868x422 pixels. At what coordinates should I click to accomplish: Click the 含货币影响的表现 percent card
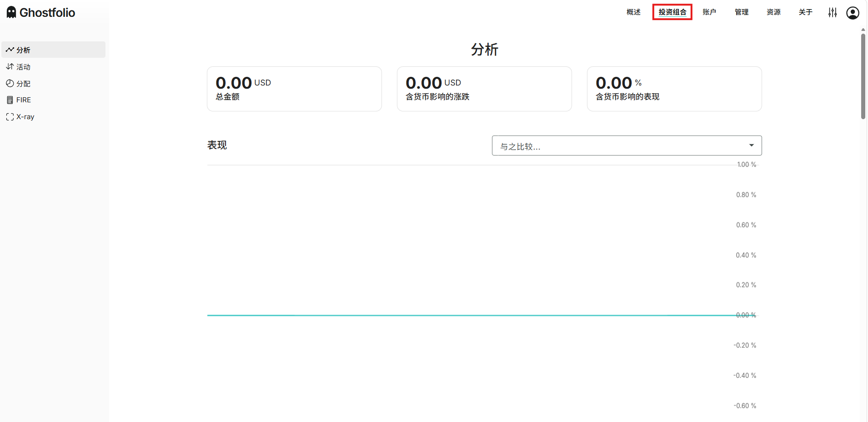coord(674,89)
